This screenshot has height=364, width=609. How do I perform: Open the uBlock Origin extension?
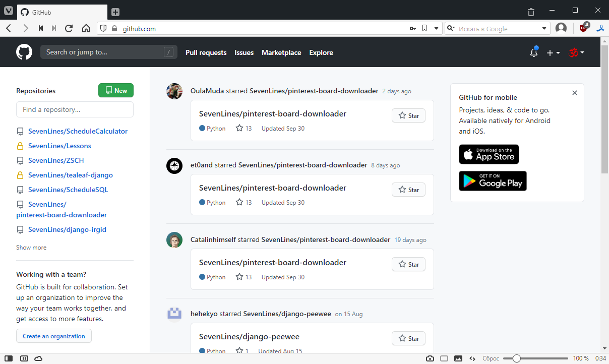(x=584, y=28)
